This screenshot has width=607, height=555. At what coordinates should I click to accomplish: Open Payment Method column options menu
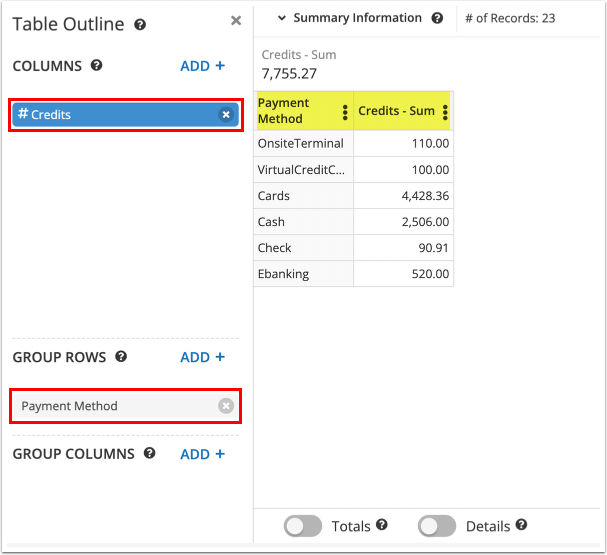345,112
